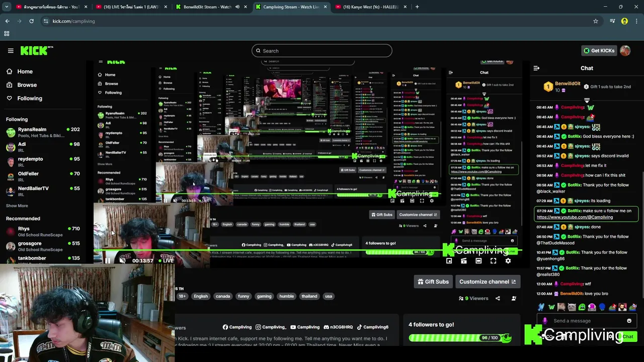Select the 18+ tag
The image size is (644, 362).
pyautogui.click(x=182, y=296)
